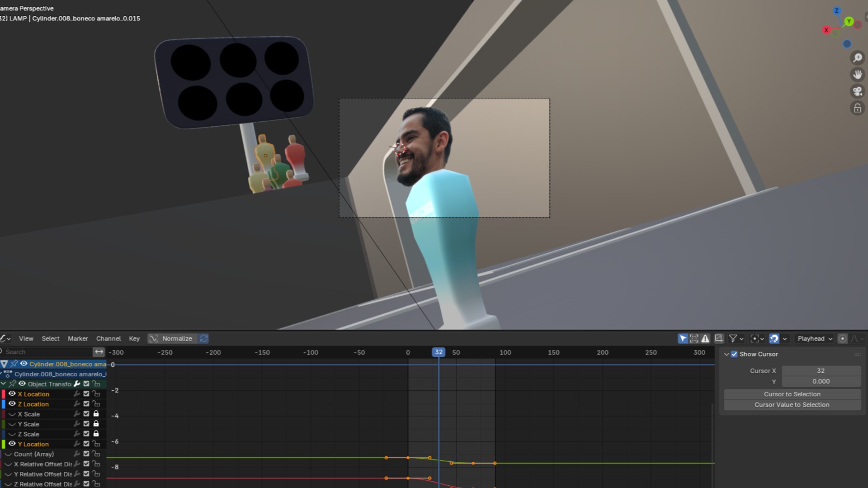Open the Marker menu
The width and height of the screenshot is (868, 488).
pyautogui.click(x=78, y=338)
